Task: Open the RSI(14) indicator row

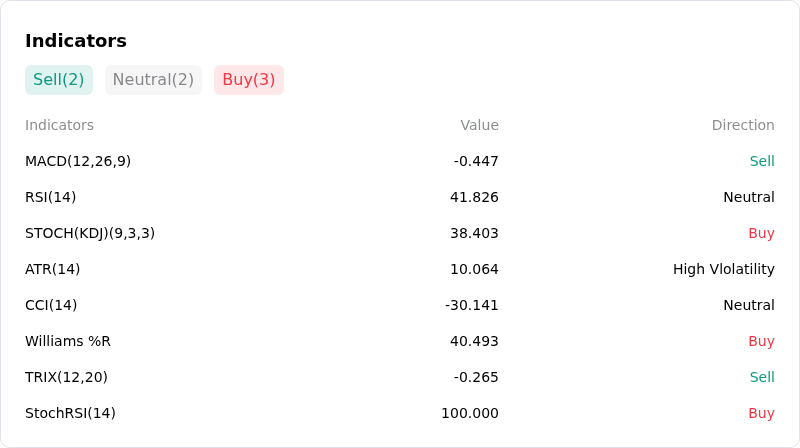Action: point(399,197)
